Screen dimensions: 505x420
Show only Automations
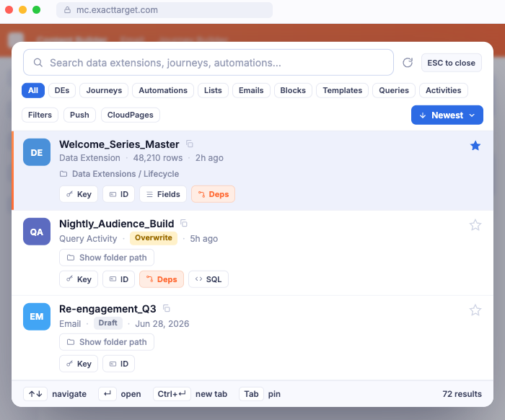[x=163, y=90]
